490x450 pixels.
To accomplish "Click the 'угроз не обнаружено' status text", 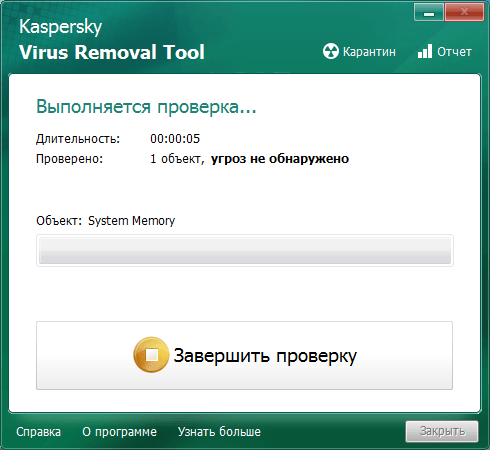I will 280,159.
